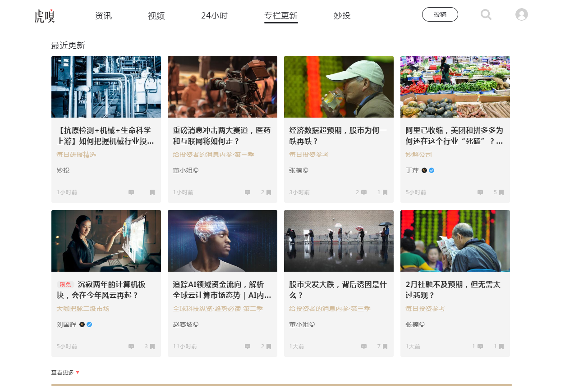Bookmark icon on 经济数据超预期 card
565x392 pixels.
tap(385, 192)
